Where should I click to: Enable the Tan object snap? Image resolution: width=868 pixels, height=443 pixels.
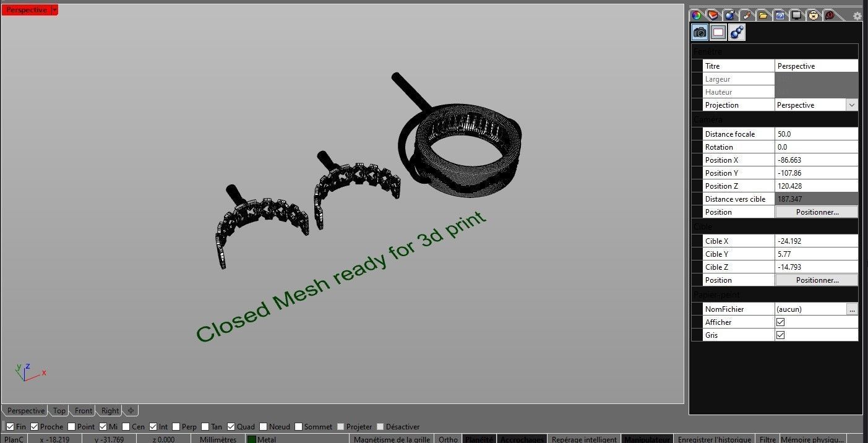pos(205,427)
